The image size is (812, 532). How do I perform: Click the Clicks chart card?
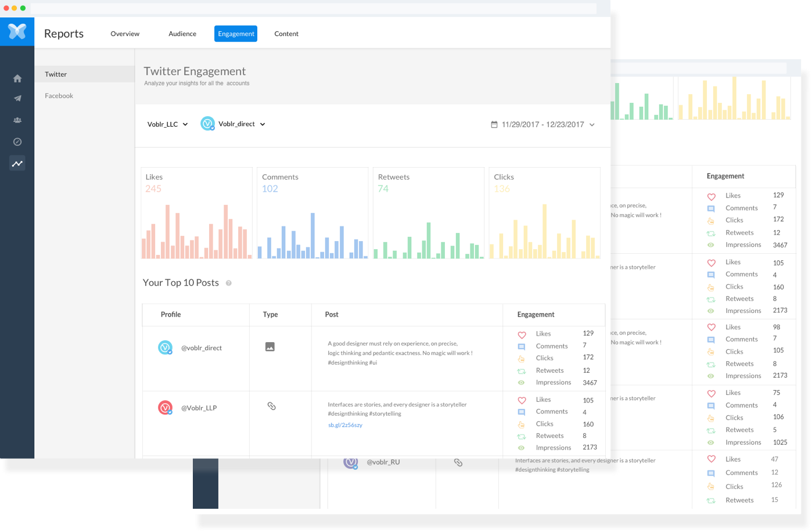[x=545, y=213]
